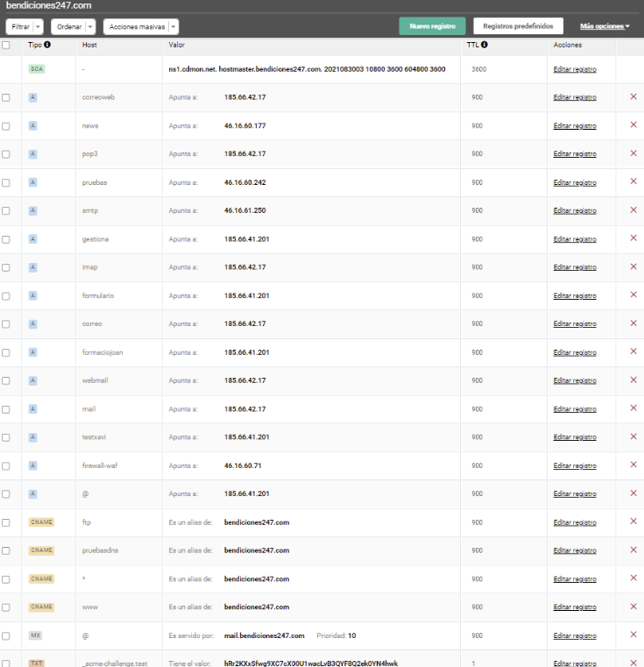The image size is (644, 667).
Task: Open Registros predefinidos
Action: [x=518, y=26]
